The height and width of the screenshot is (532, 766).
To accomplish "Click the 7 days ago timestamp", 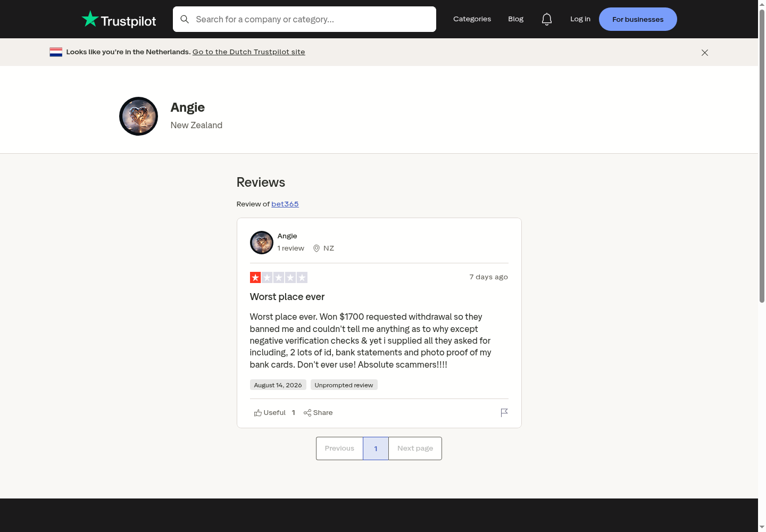I will point(488,277).
